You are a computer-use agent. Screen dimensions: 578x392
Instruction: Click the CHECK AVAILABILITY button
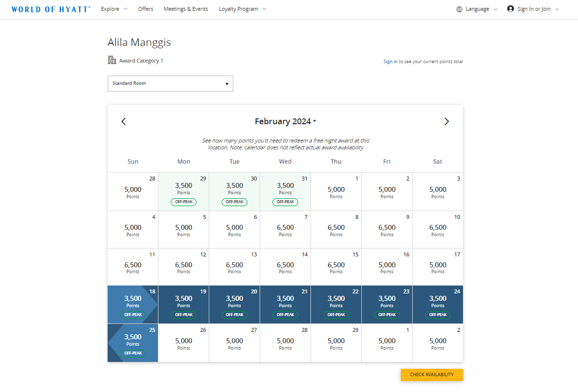[431, 375]
